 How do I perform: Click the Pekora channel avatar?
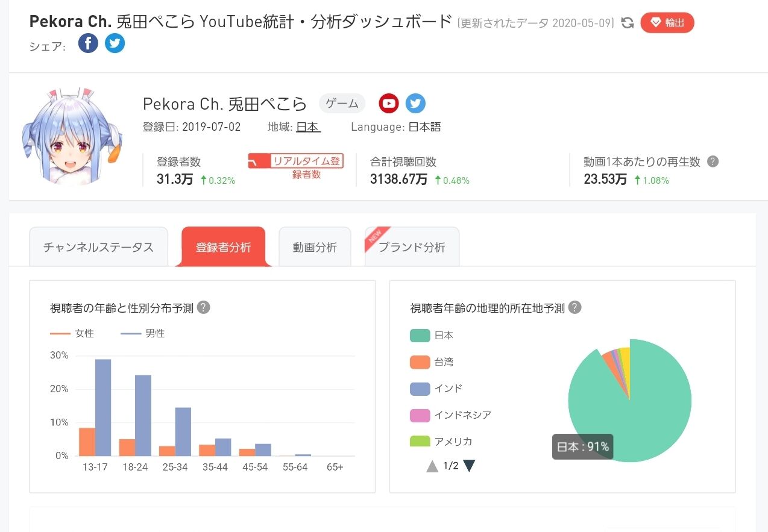click(x=72, y=137)
